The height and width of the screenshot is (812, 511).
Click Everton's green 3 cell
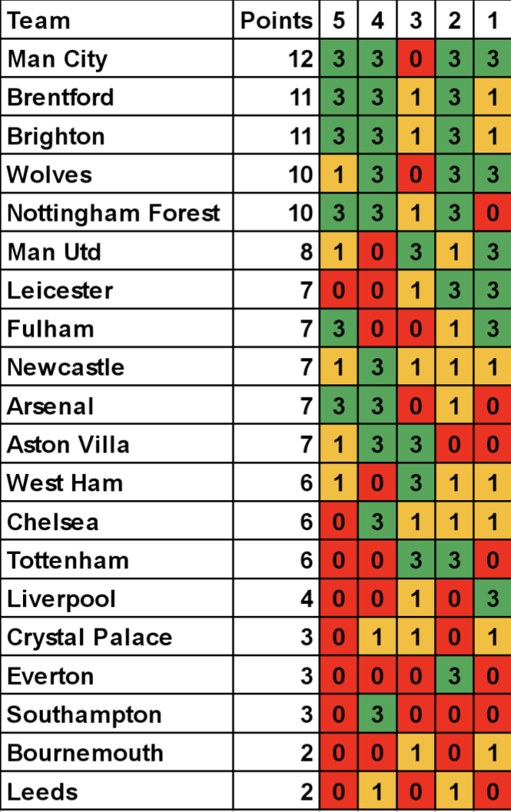[455, 675]
